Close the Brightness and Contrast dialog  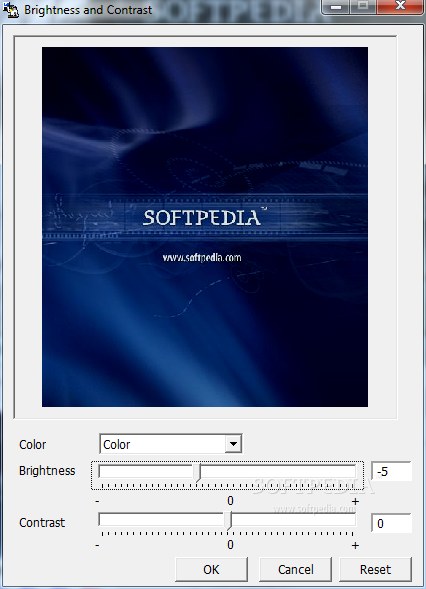pos(400,7)
